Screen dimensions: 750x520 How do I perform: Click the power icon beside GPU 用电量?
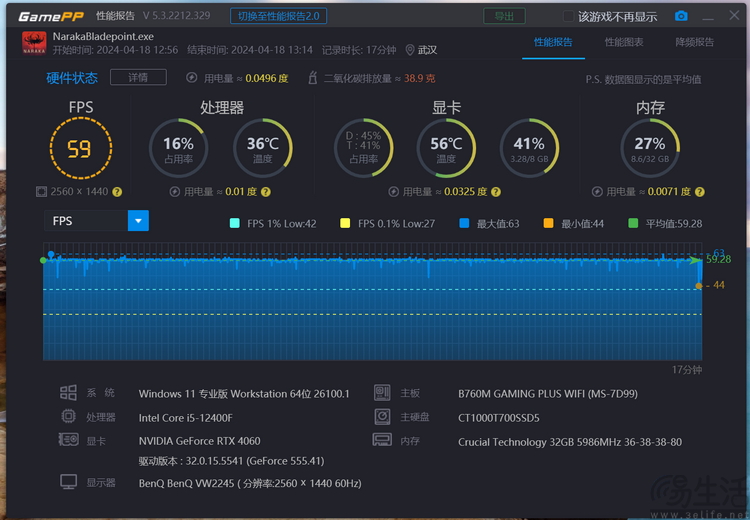(393, 192)
